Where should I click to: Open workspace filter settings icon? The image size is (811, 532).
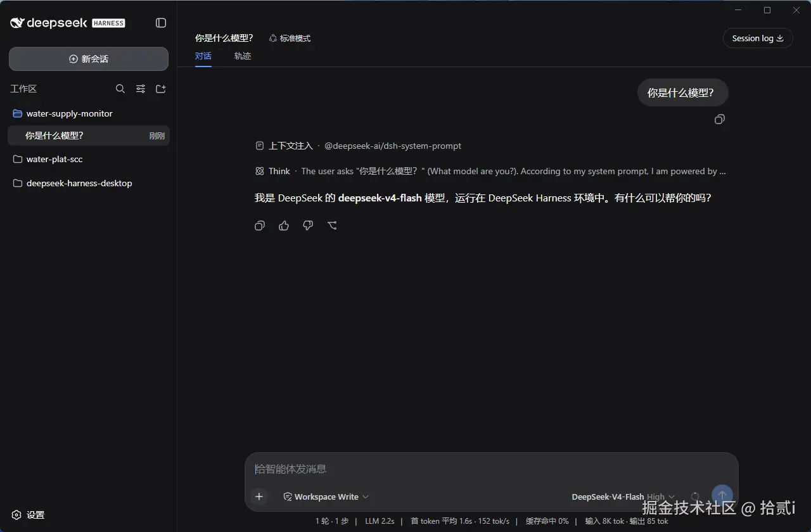[x=141, y=89]
